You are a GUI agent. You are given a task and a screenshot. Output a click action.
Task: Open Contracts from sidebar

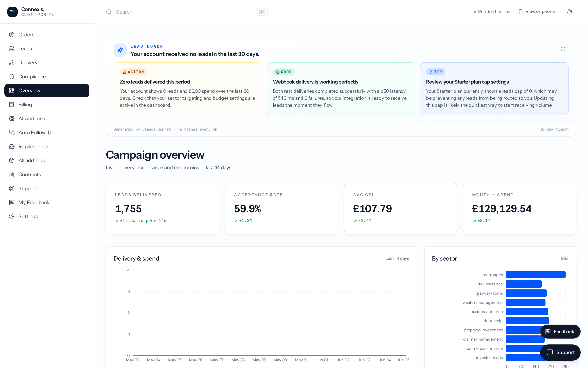point(47,174)
